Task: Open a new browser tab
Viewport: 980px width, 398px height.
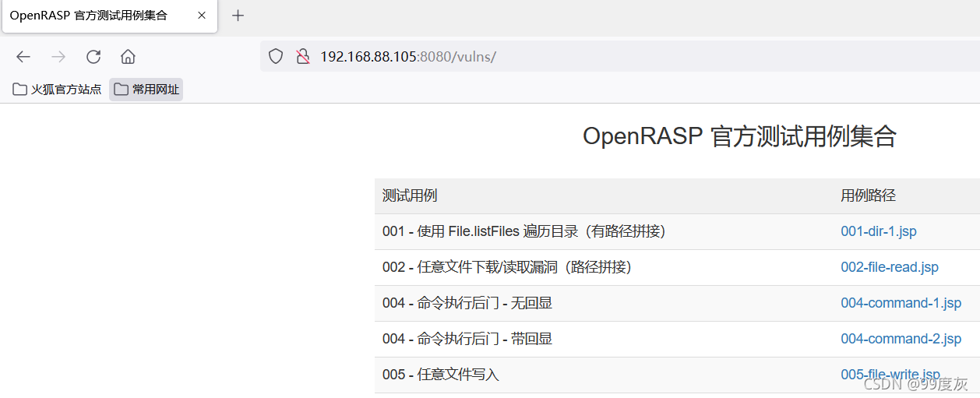Action: click(x=238, y=16)
